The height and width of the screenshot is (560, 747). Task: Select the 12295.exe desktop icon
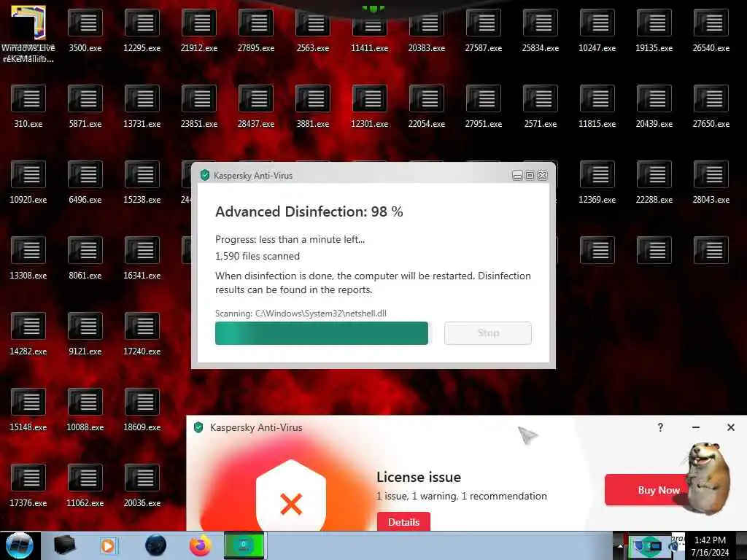coord(142,23)
